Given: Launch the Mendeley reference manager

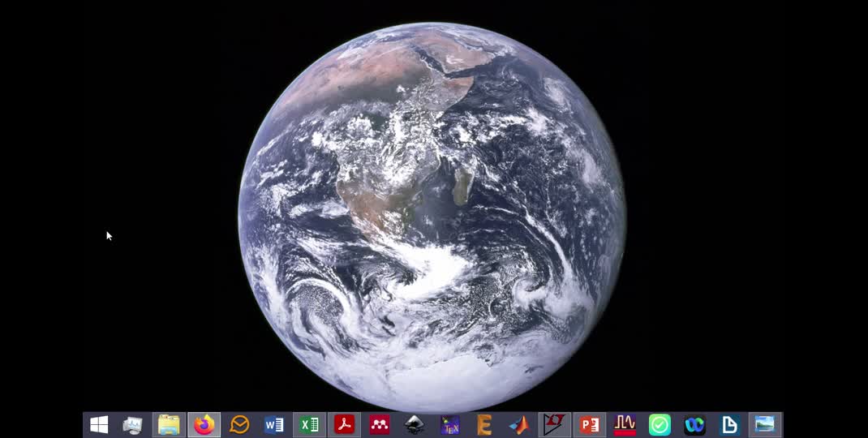Looking at the screenshot, I should click(380, 425).
